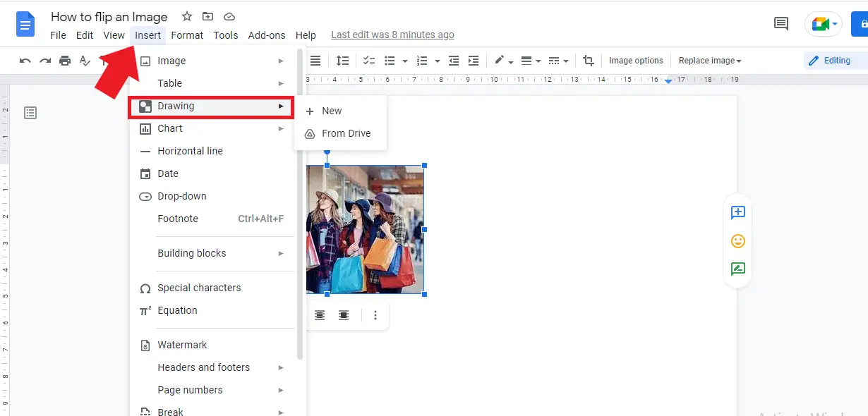Add a comment using the sidebar icon
The image size is (868, 416).
pos(737,212)
